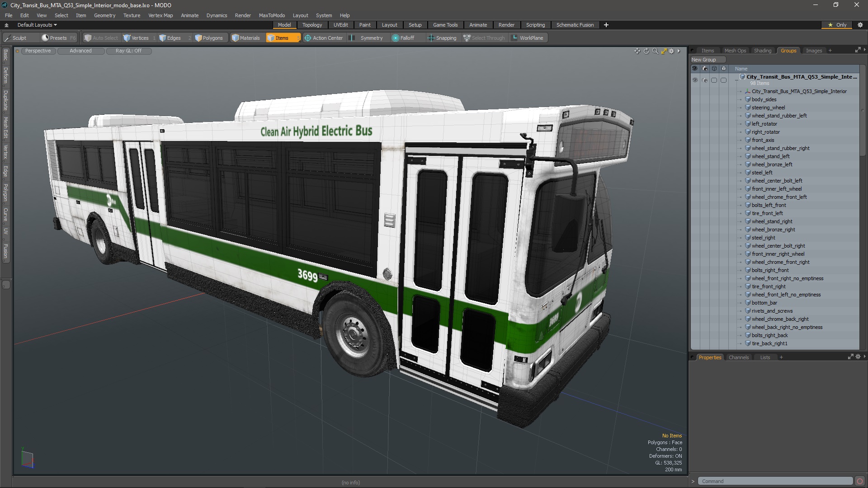Open the Presets browser
868x488 pixels.
coord(58,38)
